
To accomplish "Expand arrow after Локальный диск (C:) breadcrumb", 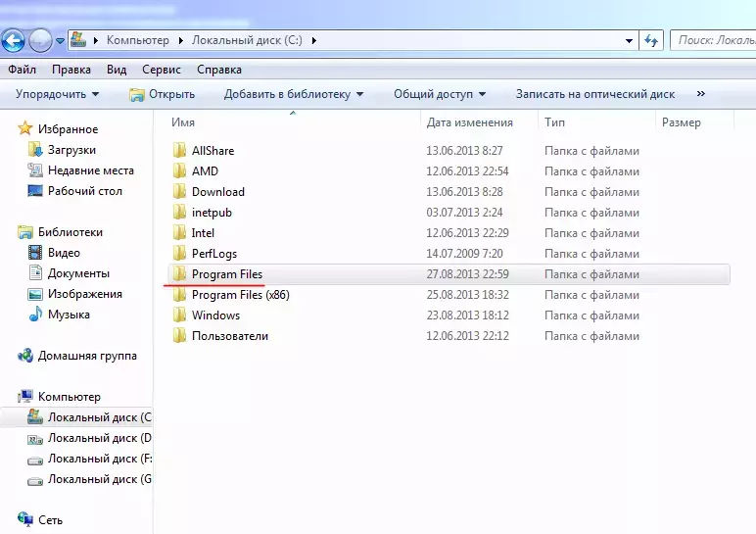I will [314, 40].
